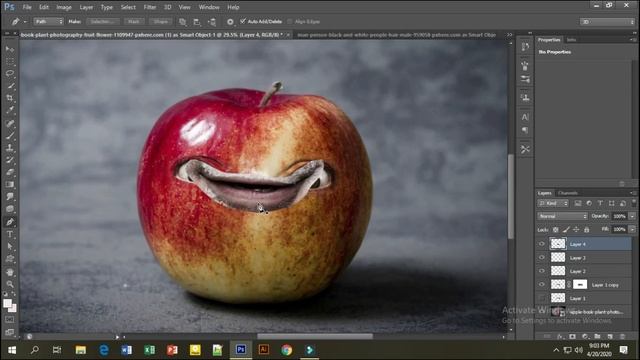Lock all for the selected layer
This screenshot has width=640, height=360.
tap(587, 230)
